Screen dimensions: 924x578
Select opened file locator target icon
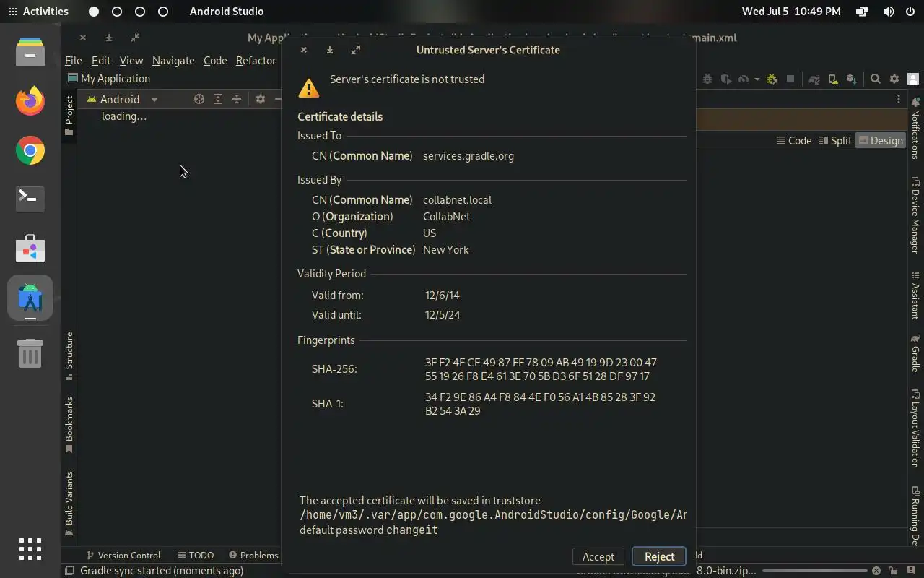pyautogui.click(x=199, y=99)
